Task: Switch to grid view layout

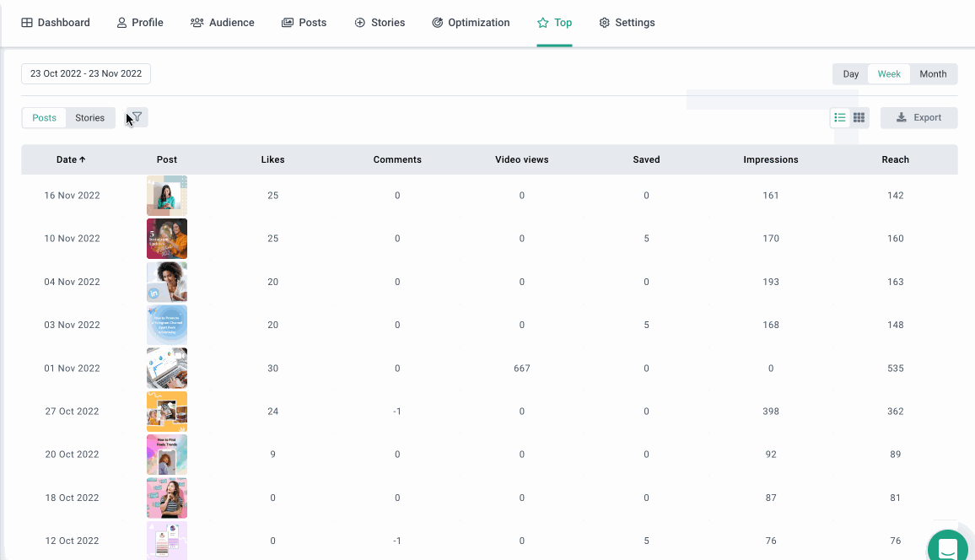Action: tap(859, 118)
